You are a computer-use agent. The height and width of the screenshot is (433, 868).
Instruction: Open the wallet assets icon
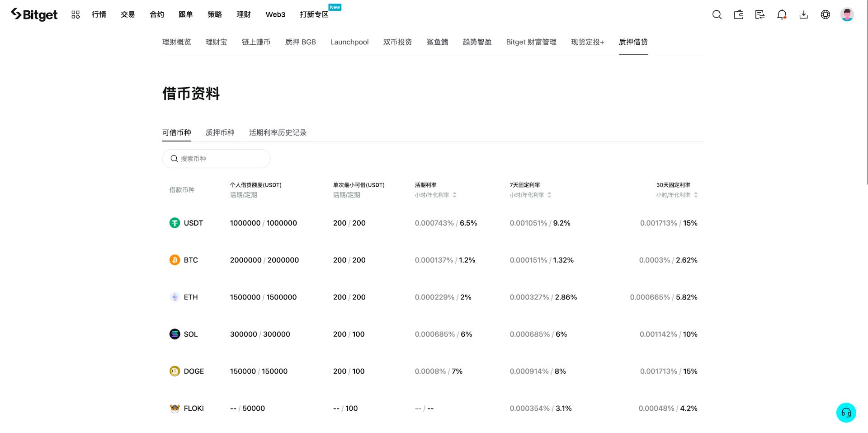tap(738, 14)
